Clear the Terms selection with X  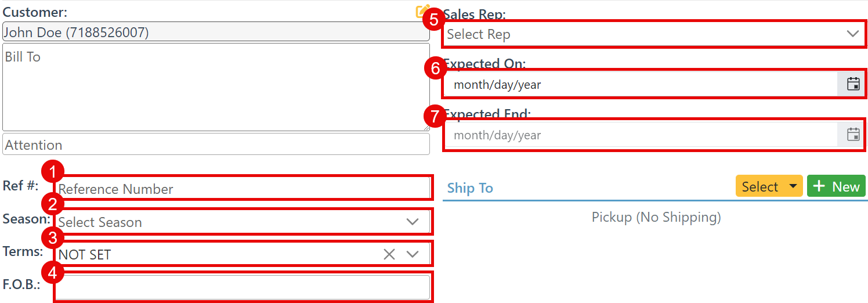[389, 254]
